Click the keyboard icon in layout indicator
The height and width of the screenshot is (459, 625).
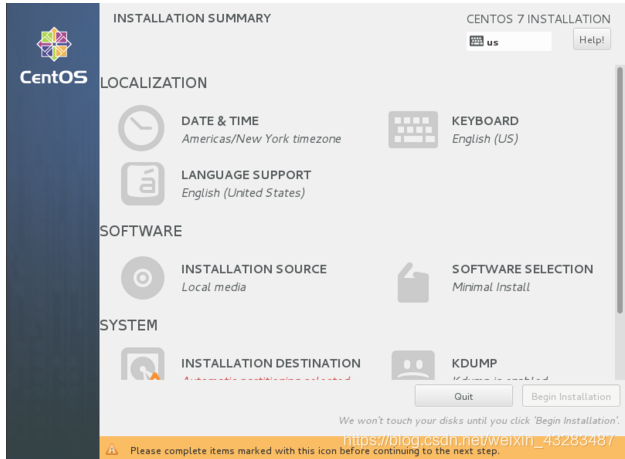(x=476, y=41)
